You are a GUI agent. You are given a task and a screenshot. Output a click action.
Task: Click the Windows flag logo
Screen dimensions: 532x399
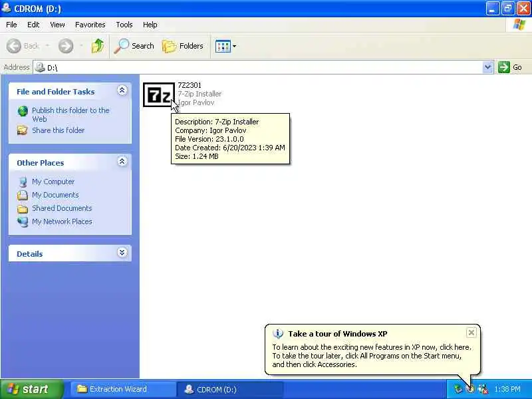[x=519, y=25]
